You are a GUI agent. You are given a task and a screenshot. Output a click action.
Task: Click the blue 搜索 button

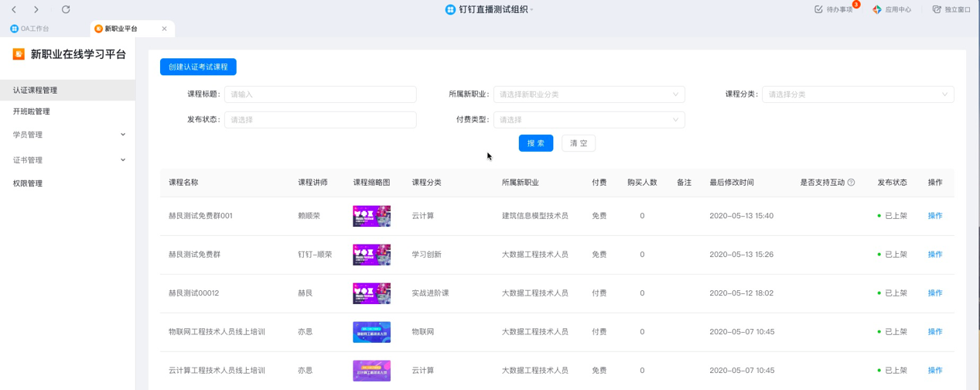coord(535,143)
